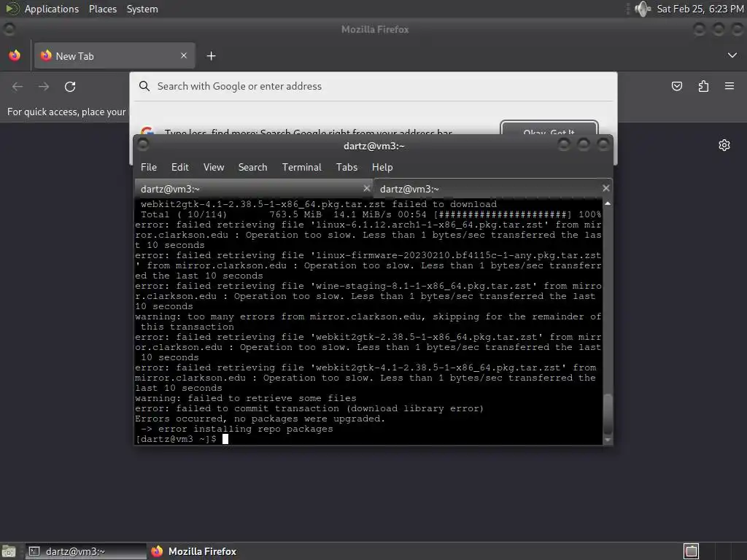Viewport: 747px width, 560px height.
Task: Click the terminal prompt line [dartz@vm3 ~]$
Action: click(x=176, y=439)
